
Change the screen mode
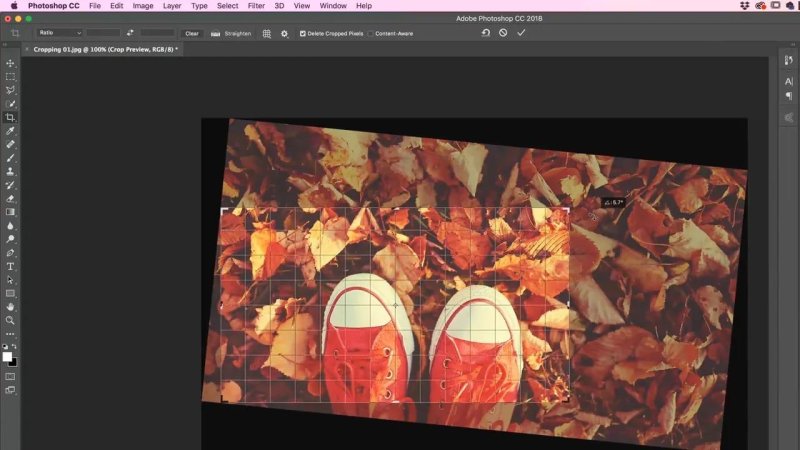(x=10, y=390)
